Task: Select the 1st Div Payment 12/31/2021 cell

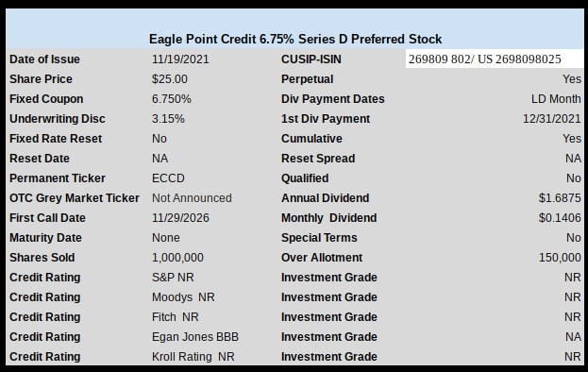Action: (552, 119)
